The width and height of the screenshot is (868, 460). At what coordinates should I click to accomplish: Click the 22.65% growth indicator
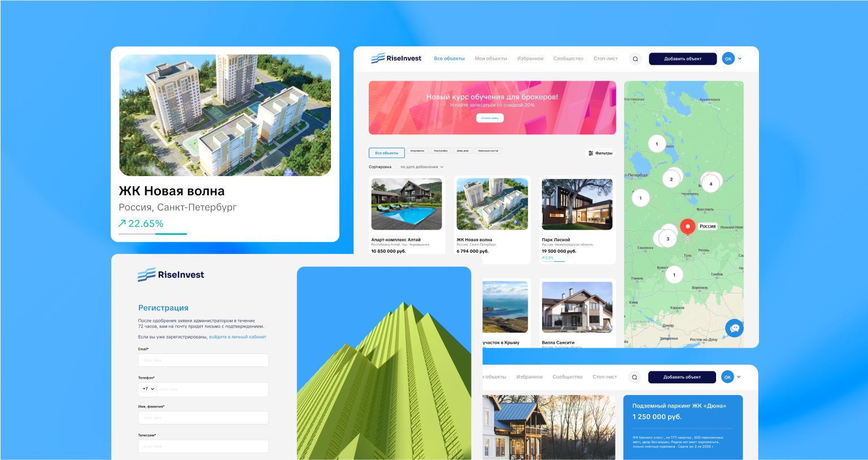141,224
